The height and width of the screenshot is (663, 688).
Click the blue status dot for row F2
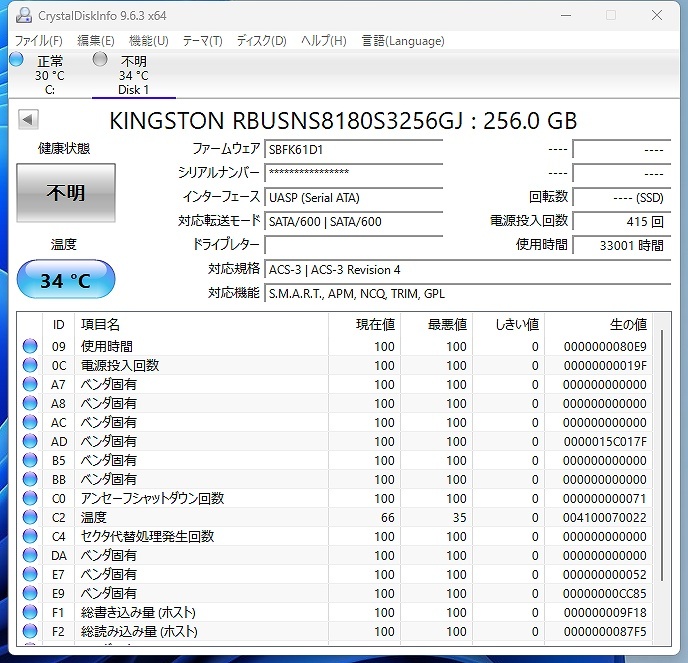pos(30,631)
